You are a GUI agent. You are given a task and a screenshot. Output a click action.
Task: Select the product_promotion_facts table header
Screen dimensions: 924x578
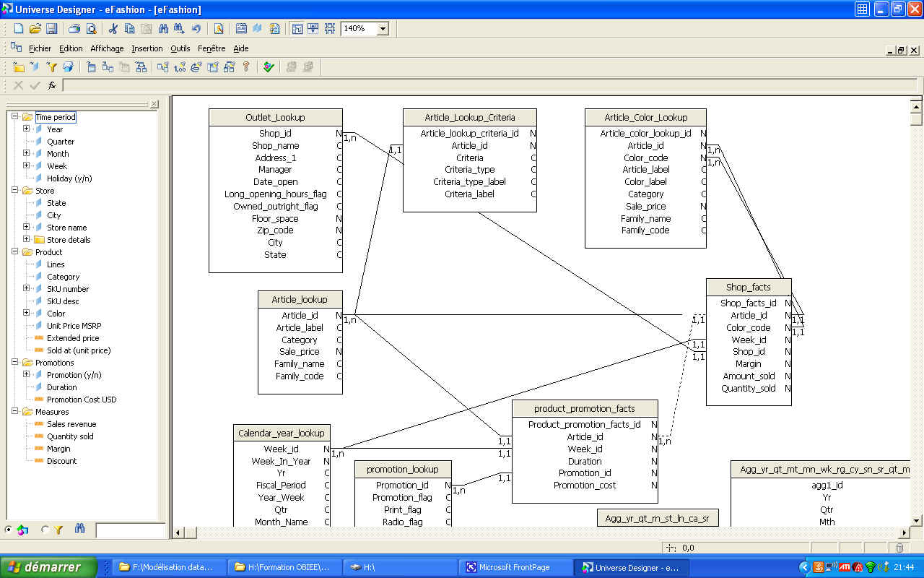[585, 409]
